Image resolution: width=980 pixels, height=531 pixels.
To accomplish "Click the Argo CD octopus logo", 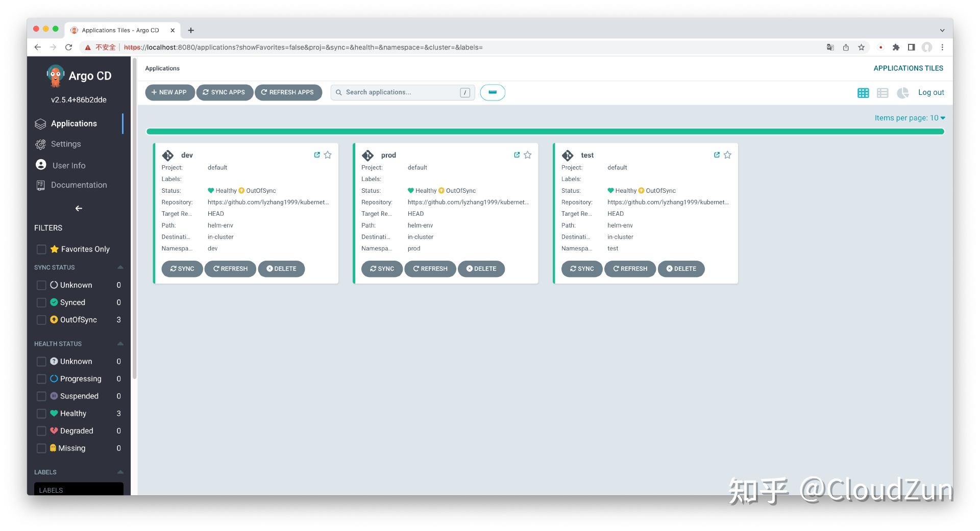I will pos(55,76).
